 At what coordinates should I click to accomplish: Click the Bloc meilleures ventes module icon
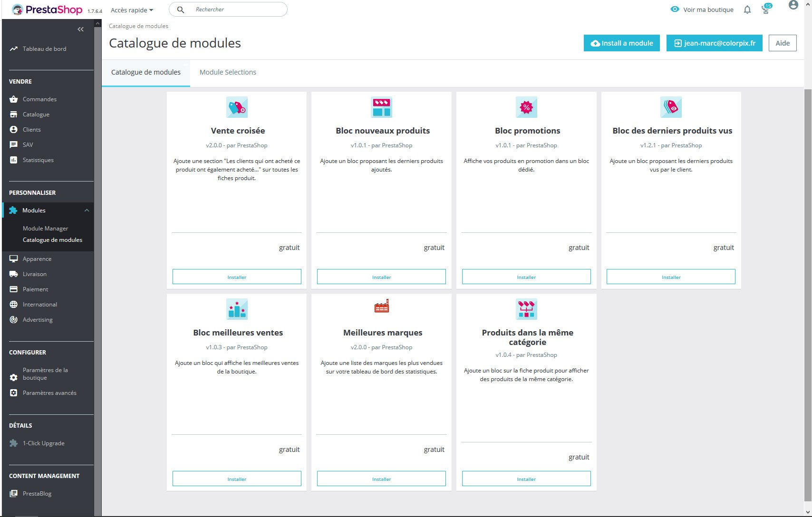pyautogui.click(x=237, y=309)
